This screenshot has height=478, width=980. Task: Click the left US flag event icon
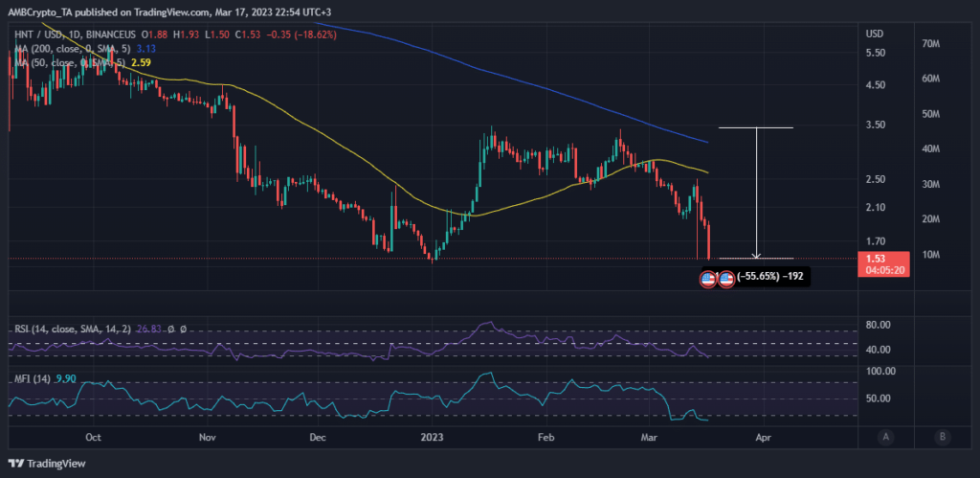coord(708,280)
